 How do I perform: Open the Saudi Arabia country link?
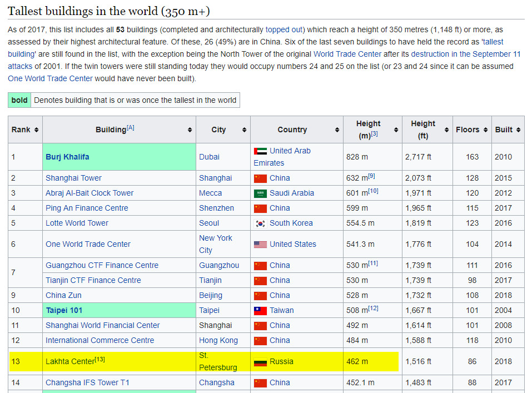pyautogui.click(x=292, y=193)
